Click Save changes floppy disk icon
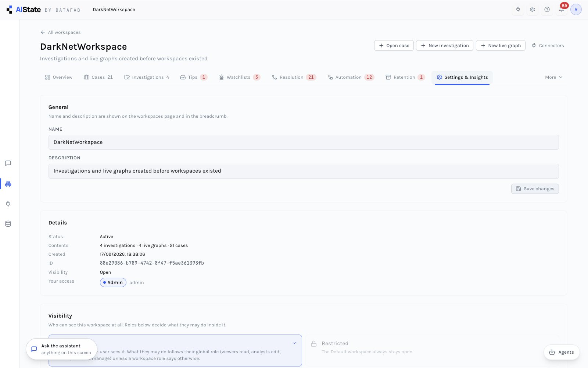Viewport: 588px width, 368px height. [x=518, y=189]
